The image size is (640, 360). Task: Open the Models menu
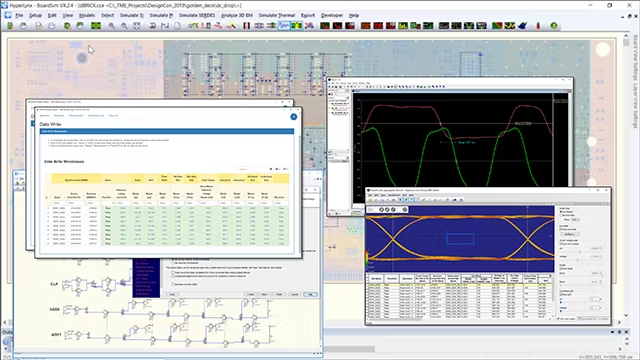click(87, 15)
